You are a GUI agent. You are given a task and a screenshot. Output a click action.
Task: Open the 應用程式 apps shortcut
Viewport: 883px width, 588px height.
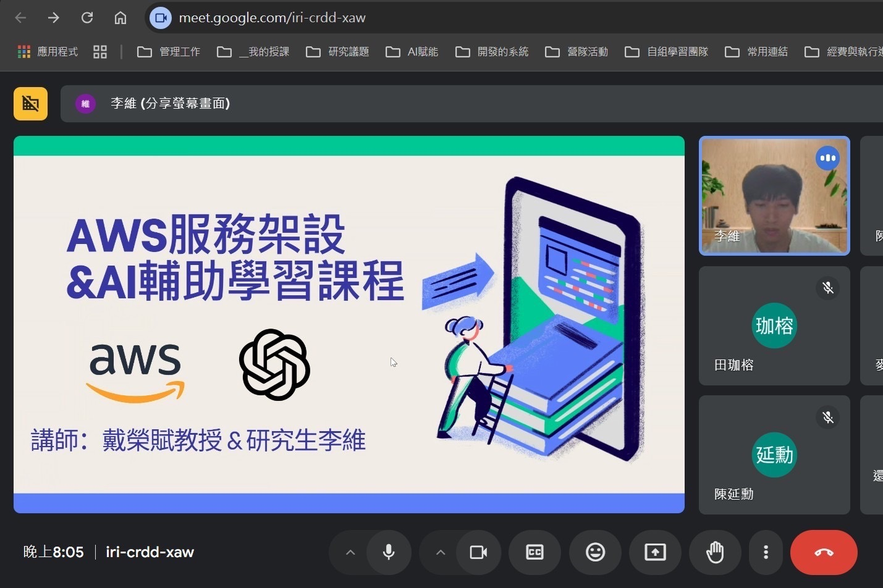pyautogui.click(x=48, y=52)
